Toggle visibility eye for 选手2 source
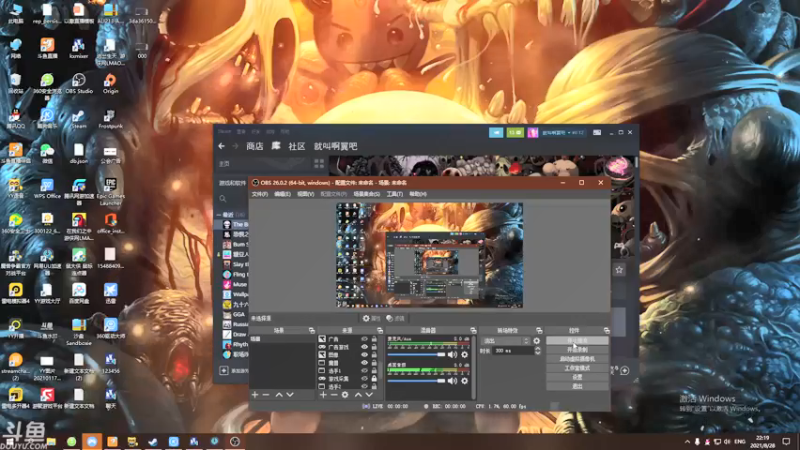The height and width of the screenshot is (450, 800). pyautogui.click(x=364, y=387)
